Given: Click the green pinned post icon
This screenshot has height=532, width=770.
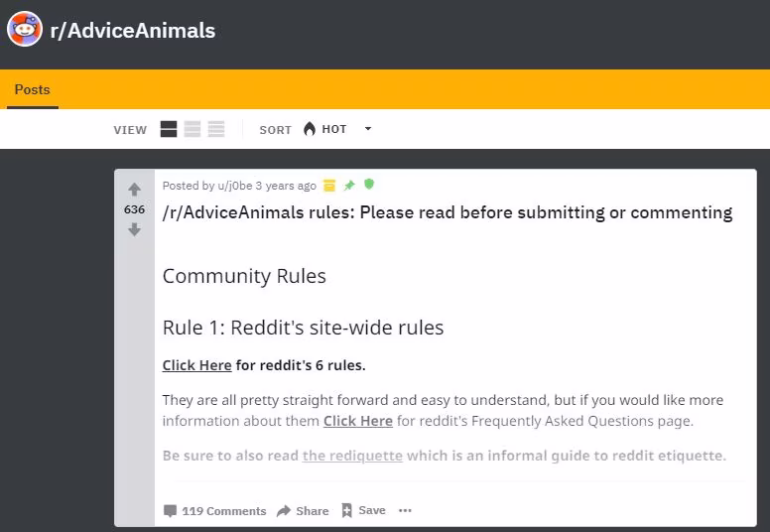Looking at the screenshot, I should 349,186.
